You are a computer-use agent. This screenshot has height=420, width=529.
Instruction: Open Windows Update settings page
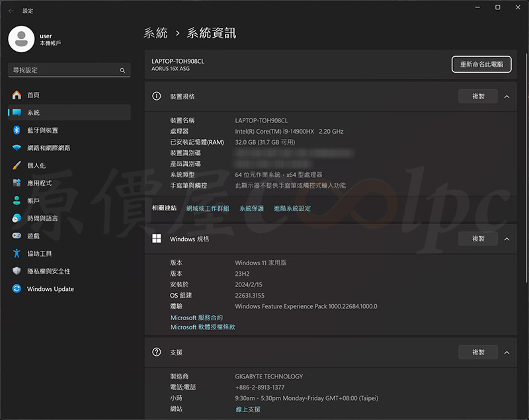click(69, 289)
